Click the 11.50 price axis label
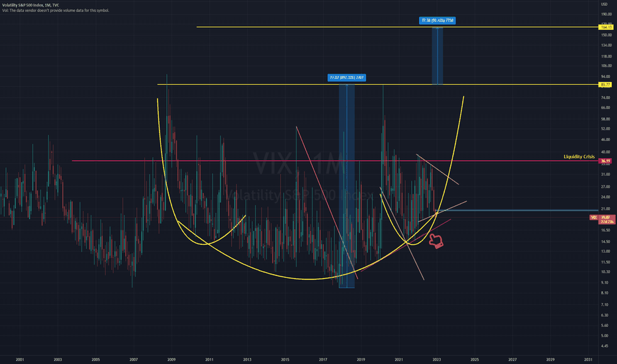Image resolution: width=617 pixels, height=364 pixels. coord(605,262)
